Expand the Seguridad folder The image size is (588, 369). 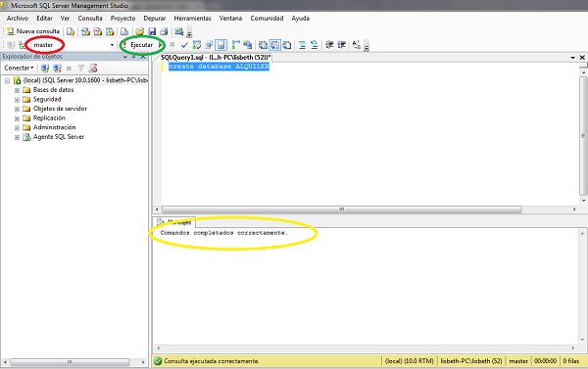click(x=17, y=100)
